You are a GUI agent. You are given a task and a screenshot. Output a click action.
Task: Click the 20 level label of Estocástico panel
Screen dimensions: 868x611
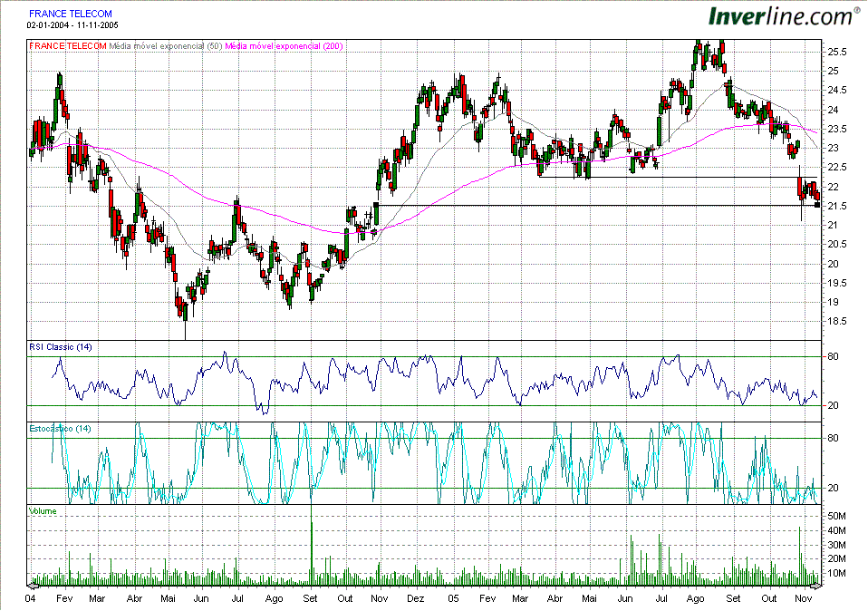pos(832,489)
